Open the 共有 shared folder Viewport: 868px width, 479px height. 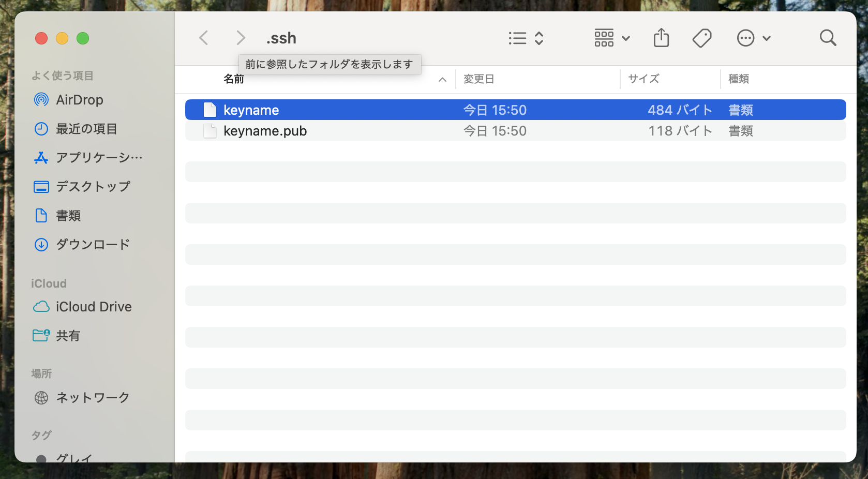click(x=57, y=336)
